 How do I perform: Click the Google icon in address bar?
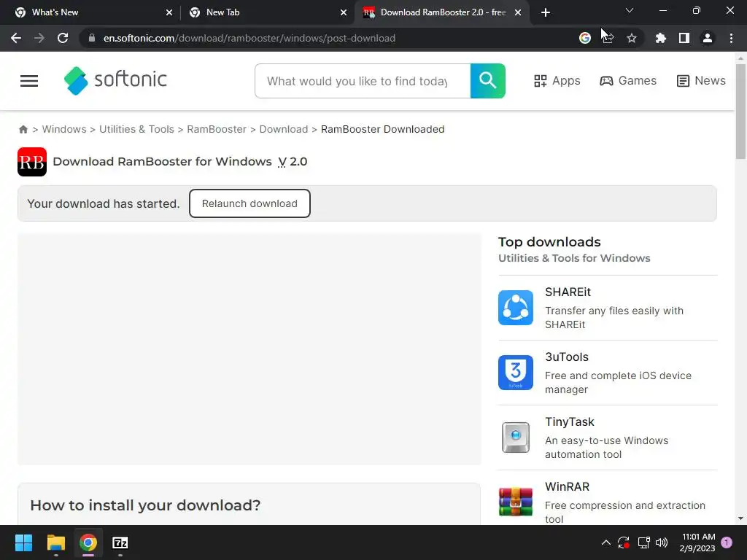pos(584,38)
